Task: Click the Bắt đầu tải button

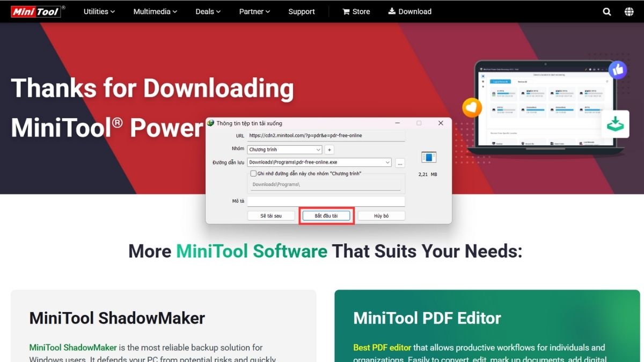Action: pyautogui.click(x=326, y=216)
